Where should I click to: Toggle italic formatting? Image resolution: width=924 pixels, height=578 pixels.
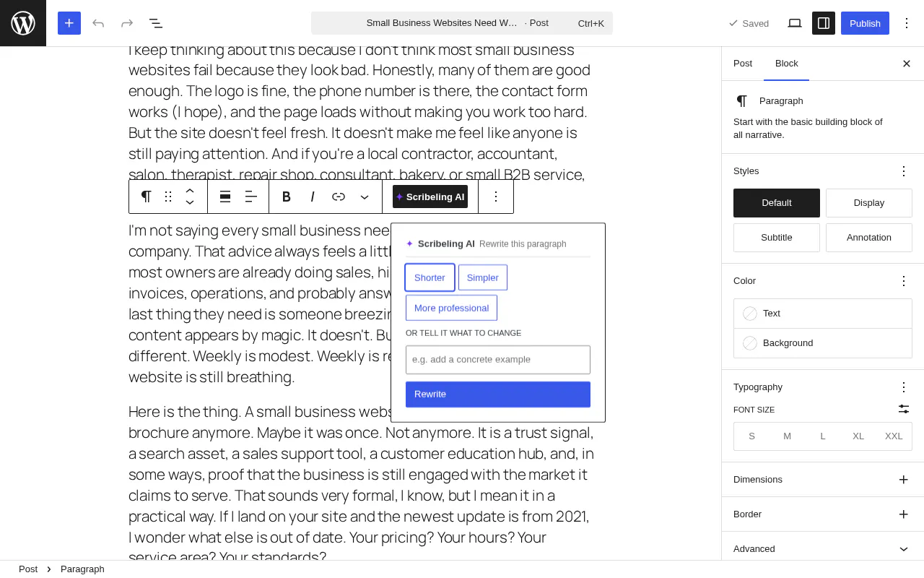313,197
